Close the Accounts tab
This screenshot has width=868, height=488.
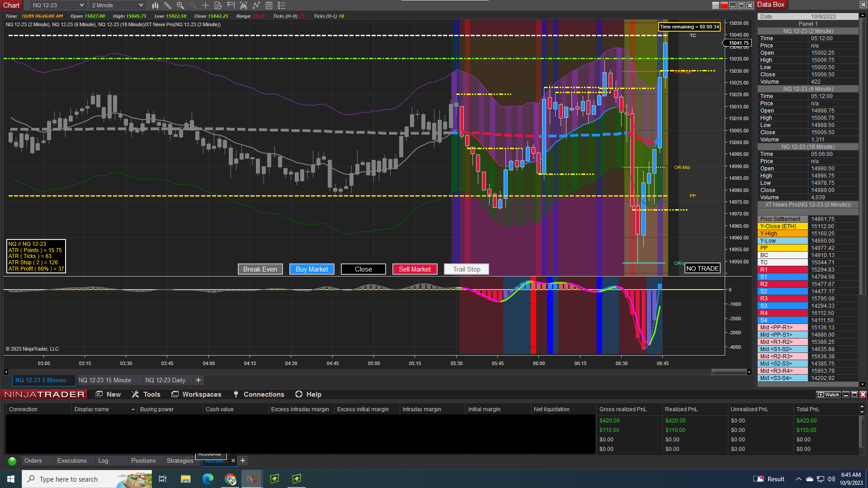pos(233,461)
